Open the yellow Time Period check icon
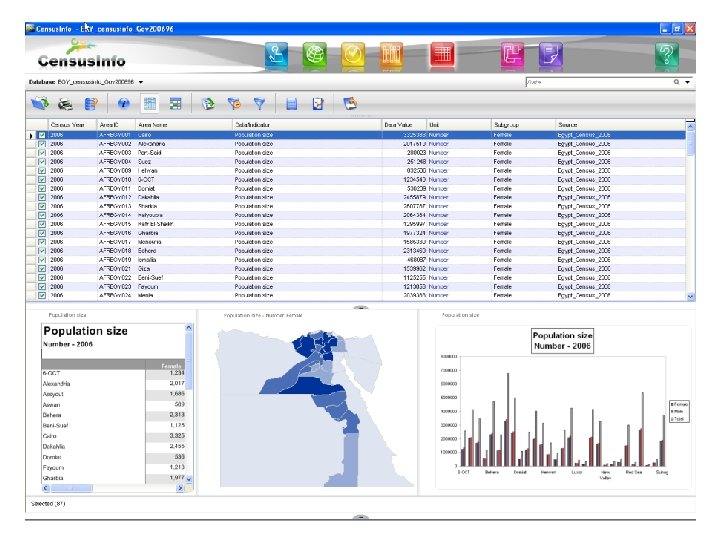Image resolution: width=720 pixels, height=540 pixels. pyautogui.click(x=353, y=55)
